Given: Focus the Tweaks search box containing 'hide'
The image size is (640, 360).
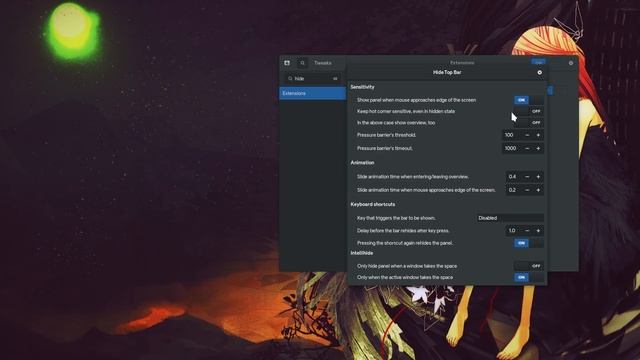Looking at the screenshot, I should click(312, 78).
